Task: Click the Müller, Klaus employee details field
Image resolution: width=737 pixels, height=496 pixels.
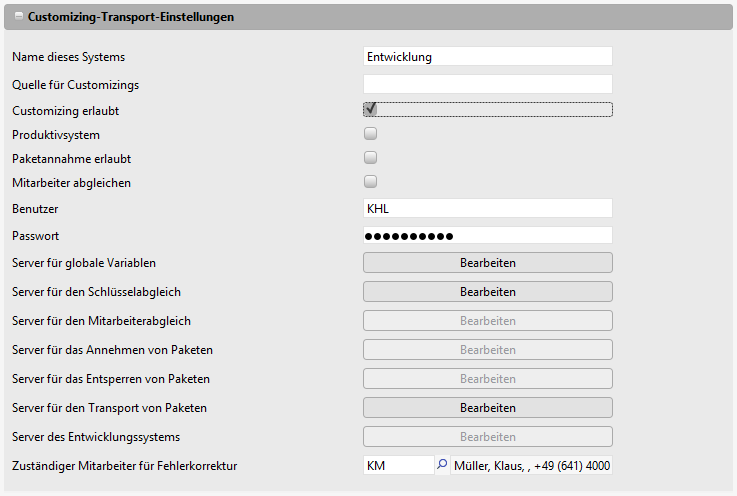Action: (531, 465)
